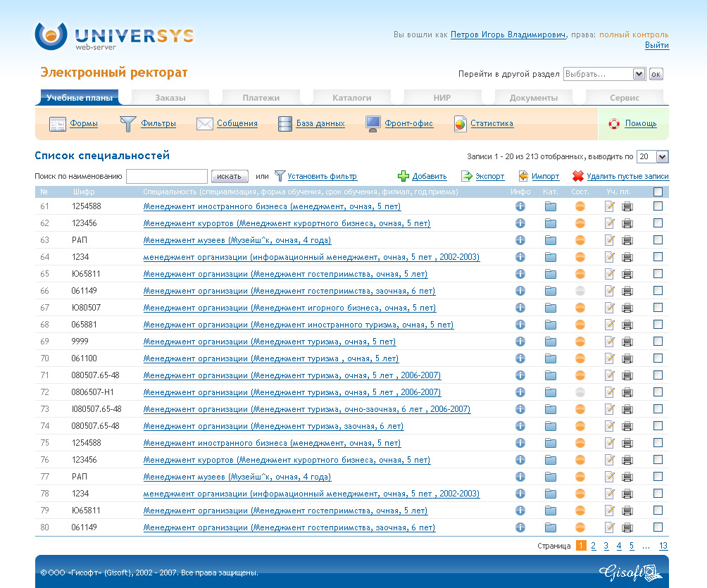Screen dimensions: 707x588
Task: Click the red X delete empty records icon
Action: click(x=577, y=177)
